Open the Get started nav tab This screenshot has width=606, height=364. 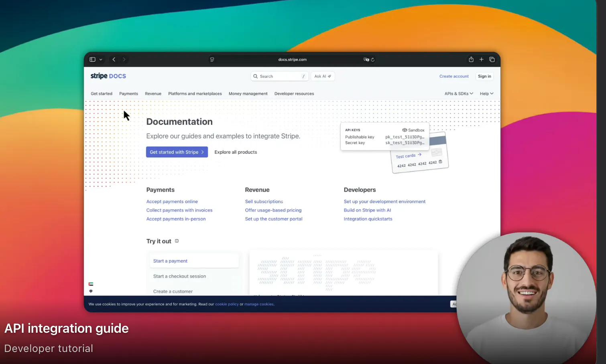coord(102,94)
